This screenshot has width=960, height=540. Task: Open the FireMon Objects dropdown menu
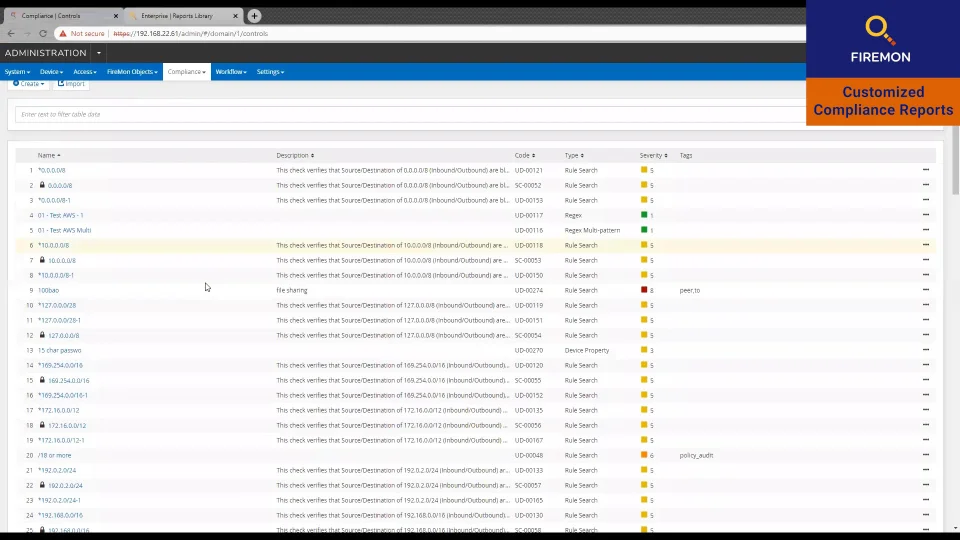coord(132,72)
